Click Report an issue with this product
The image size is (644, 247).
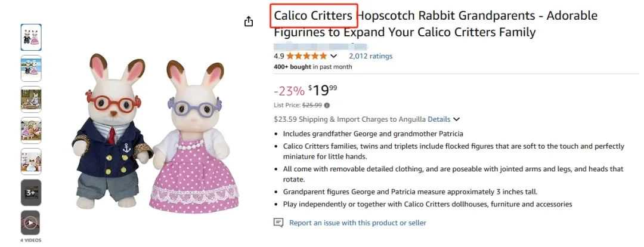[x=357, y=223]
